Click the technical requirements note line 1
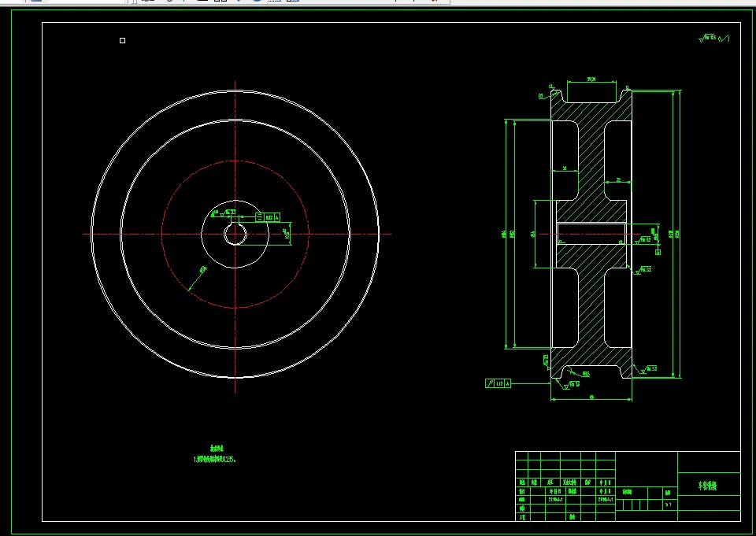This screenshot has width=756, height=536. click(x=214, y=460)
